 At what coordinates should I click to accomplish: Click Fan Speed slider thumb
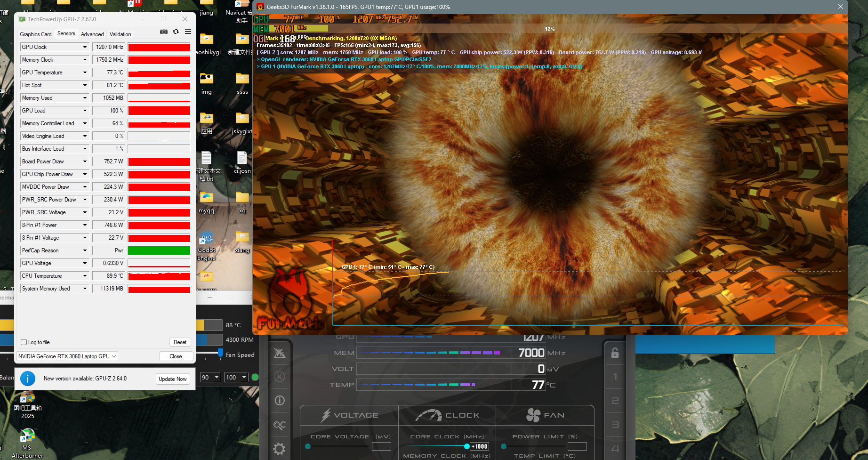click(x=220, y=353)
